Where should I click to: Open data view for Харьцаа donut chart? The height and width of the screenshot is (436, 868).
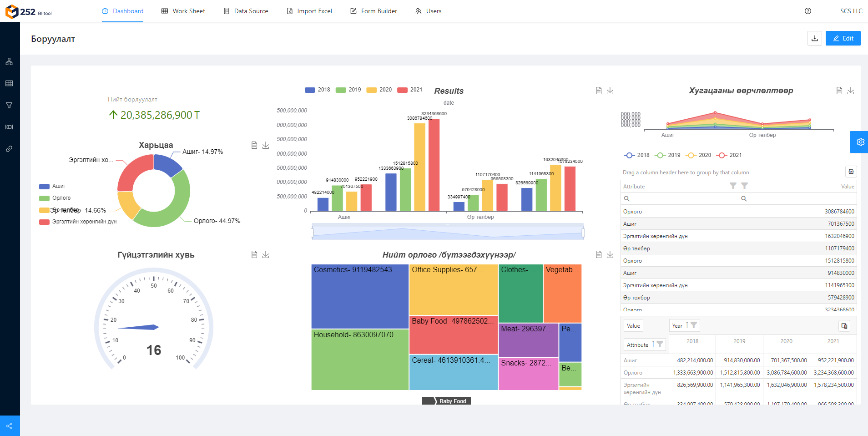tap(254, 145)
